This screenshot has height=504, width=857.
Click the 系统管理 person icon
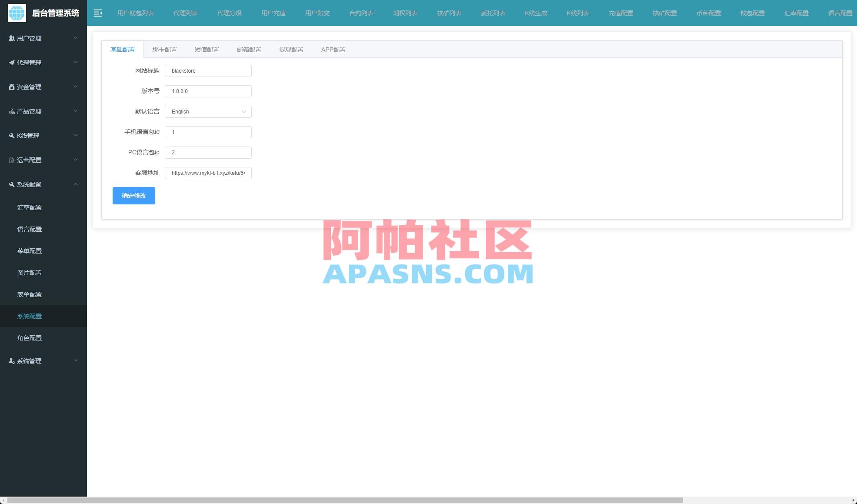pos(10,360)
